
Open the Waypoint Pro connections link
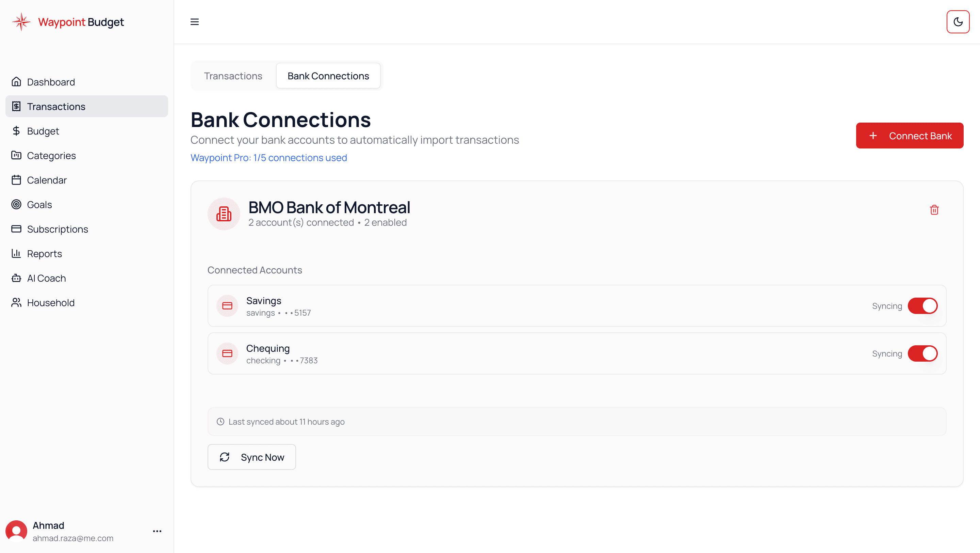coord(268,158)
